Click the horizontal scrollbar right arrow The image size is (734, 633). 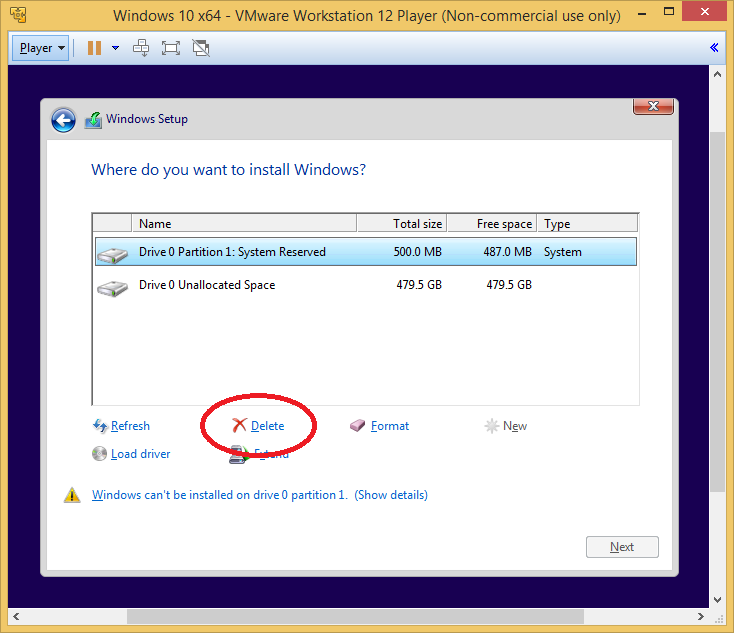[x=701, y=616]
